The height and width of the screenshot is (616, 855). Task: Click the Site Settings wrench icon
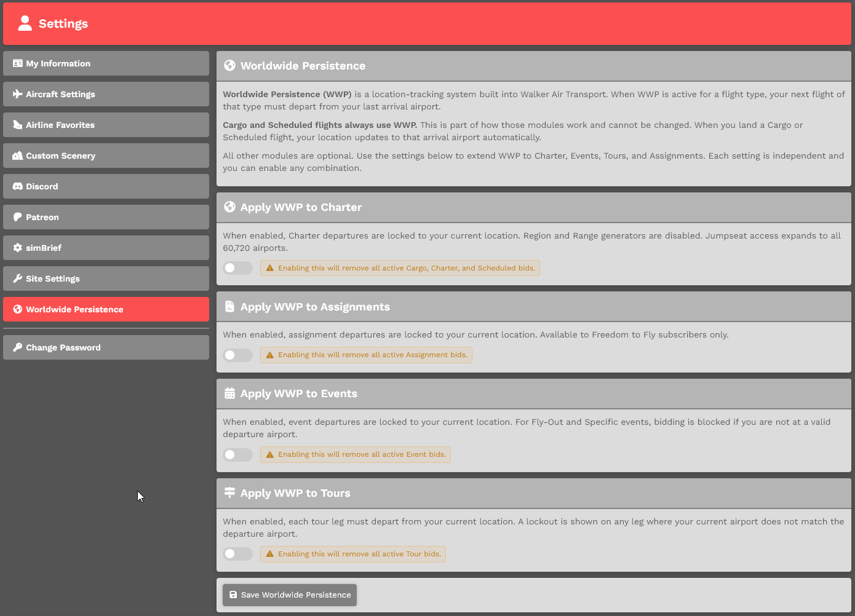tap(18, 278)
